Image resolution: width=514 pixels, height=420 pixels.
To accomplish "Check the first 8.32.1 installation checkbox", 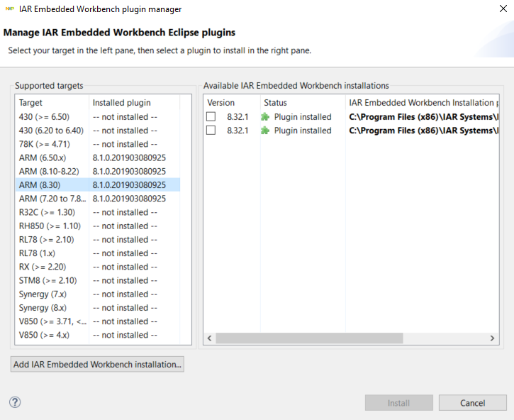I will coord(211,117).
